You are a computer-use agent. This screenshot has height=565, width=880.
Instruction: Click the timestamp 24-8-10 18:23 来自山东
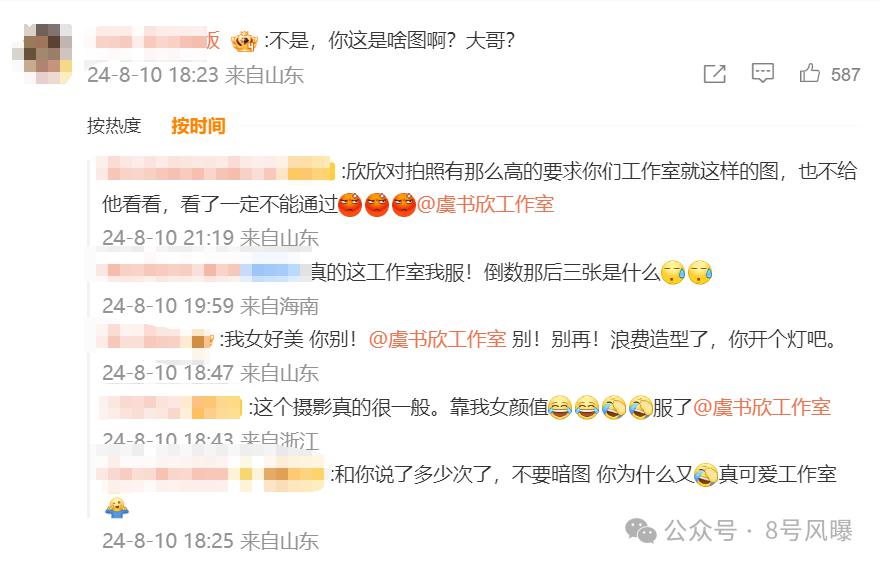(x=195, y=75)
